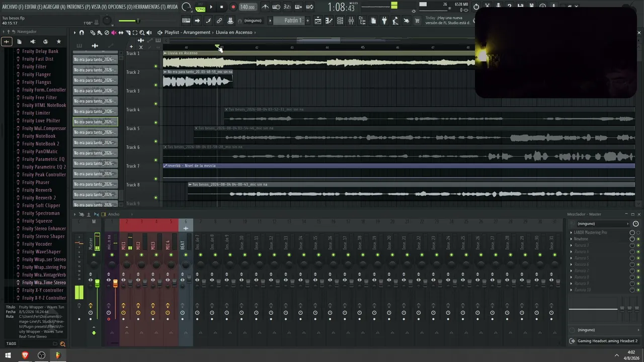Expand the LANDR Mastering Pro slot arrow
The height and width of the screenshot is (362, 644).
coord(571,233)
